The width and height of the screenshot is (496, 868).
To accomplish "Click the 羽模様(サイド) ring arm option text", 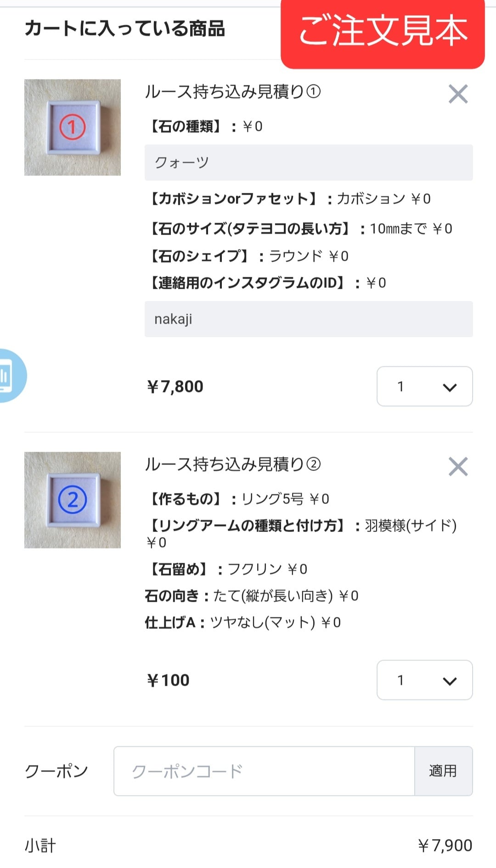I will click(411, 525).
